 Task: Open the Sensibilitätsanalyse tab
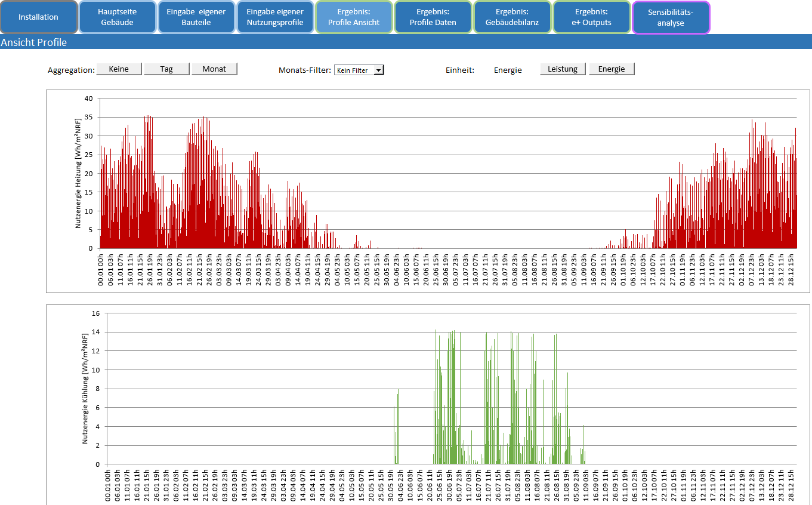click(x=671, y=17)
